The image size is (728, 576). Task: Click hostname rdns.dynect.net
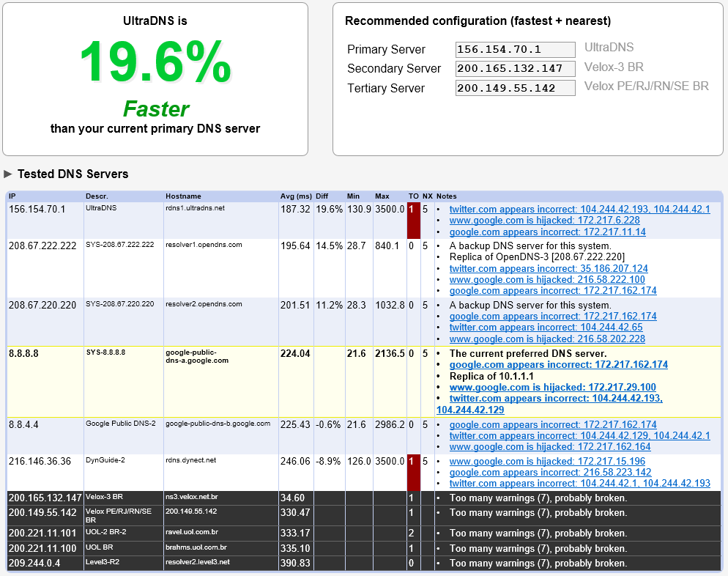(x=191, y=460)
